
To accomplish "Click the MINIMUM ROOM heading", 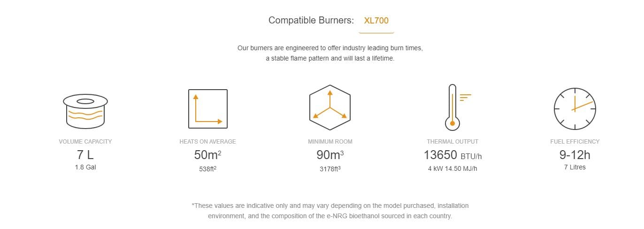I will pyautogui.click(x=330, y=141).
